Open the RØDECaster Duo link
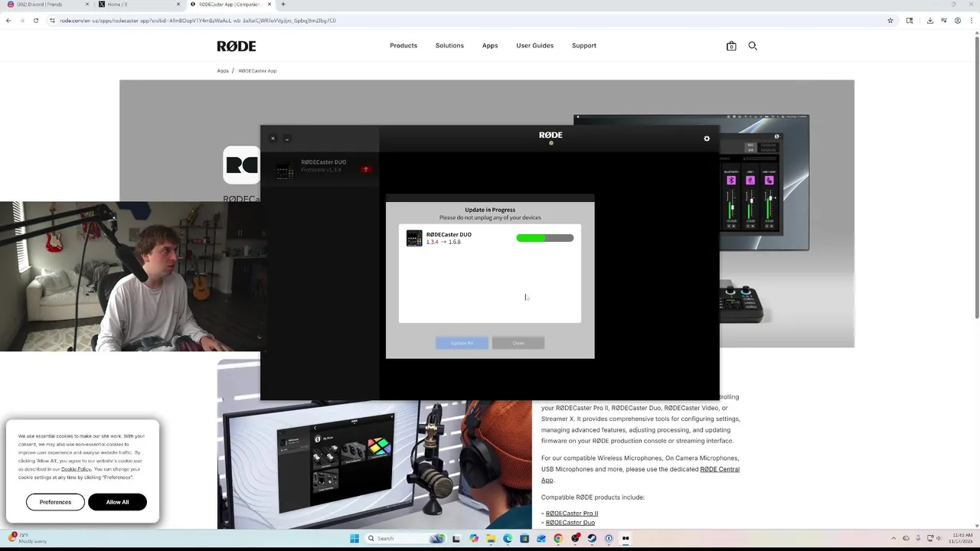 click(570, 523)
